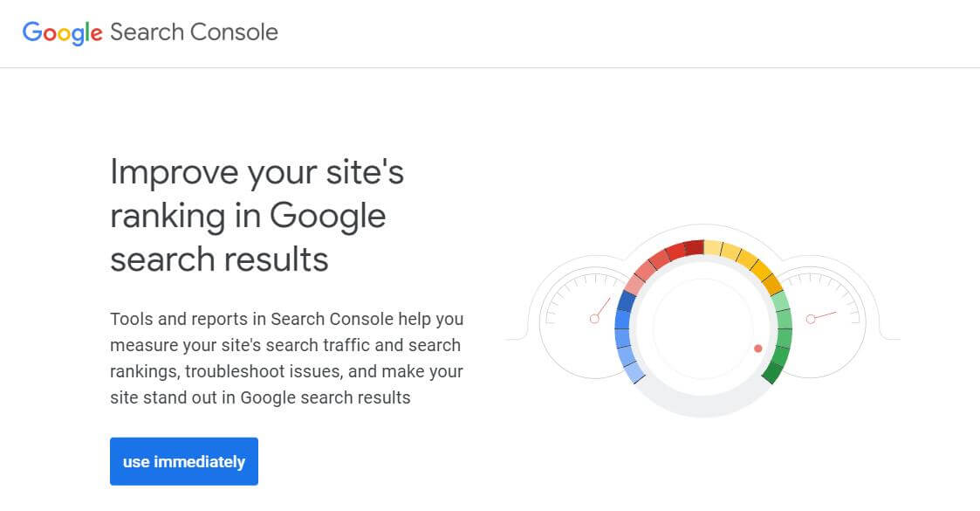Select the red needle on right gauge
The height and width of the screenshot is (511, 980).
coord(823,315)
